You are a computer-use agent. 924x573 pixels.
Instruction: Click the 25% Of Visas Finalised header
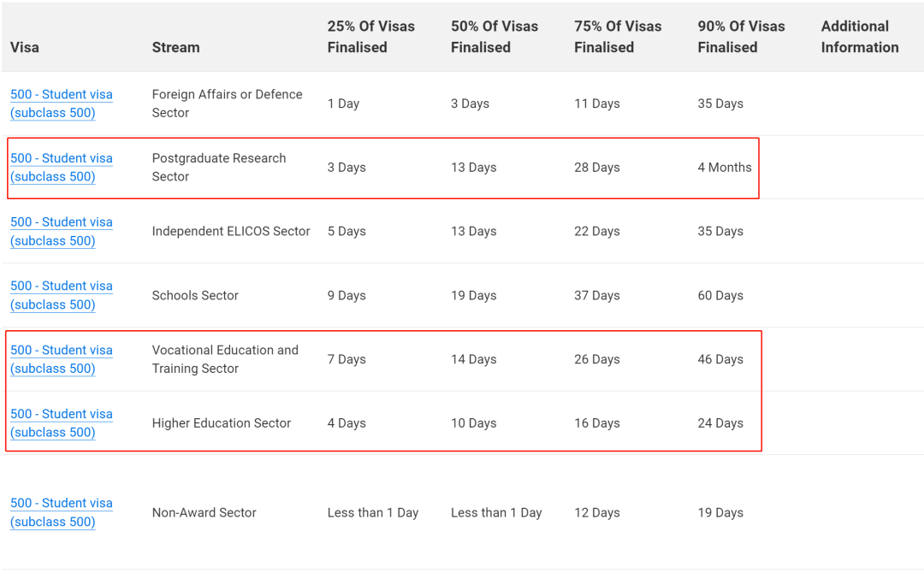[x=371, y=37]
